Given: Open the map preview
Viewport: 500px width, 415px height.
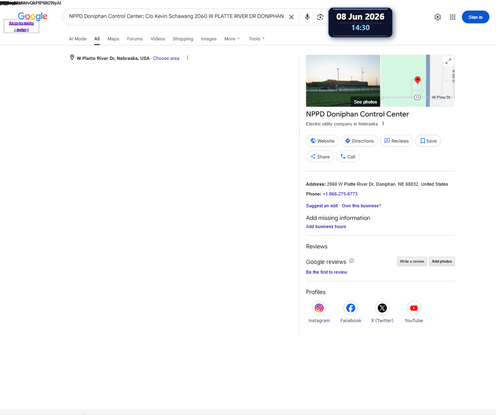Looking at the screenshot, I should tap(418, 81).
